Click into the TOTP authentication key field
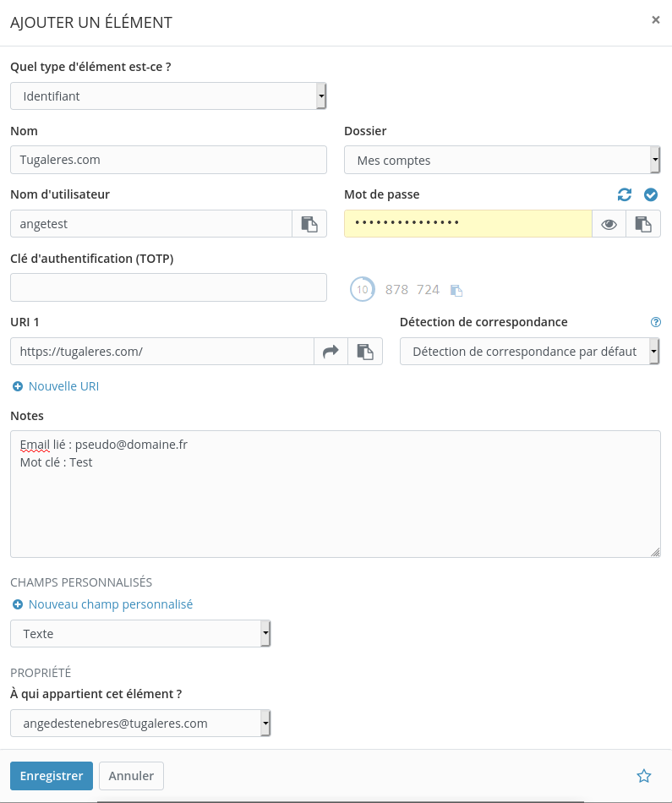Screen dimensions: 672x803 click(x=168, y=287)
